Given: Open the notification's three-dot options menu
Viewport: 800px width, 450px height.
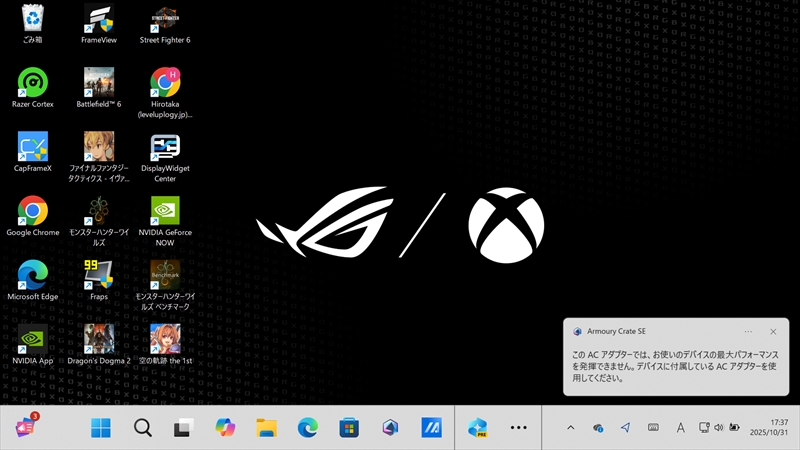Looking at the screenshot, I should [748, 331].
